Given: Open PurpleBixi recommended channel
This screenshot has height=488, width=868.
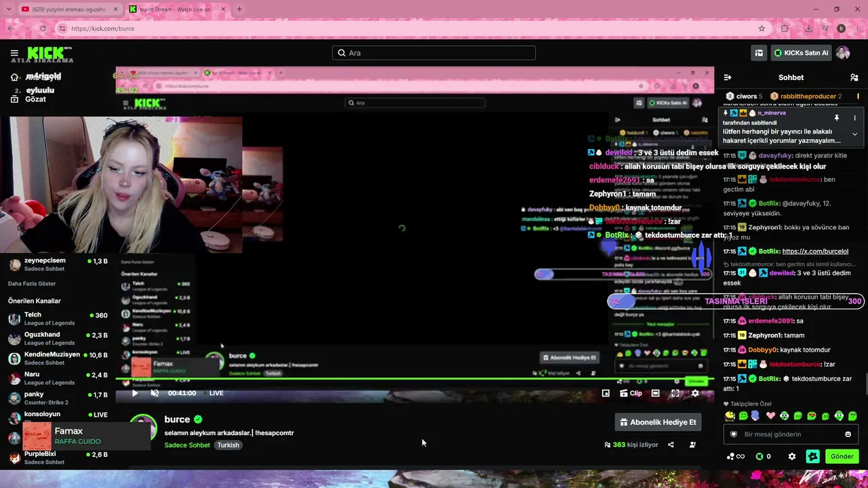Looking at the screenshot, I should coord(58,457).
